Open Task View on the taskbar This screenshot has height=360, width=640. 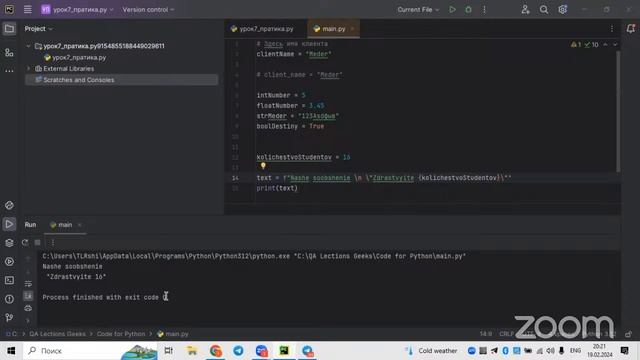pos(168,351)
